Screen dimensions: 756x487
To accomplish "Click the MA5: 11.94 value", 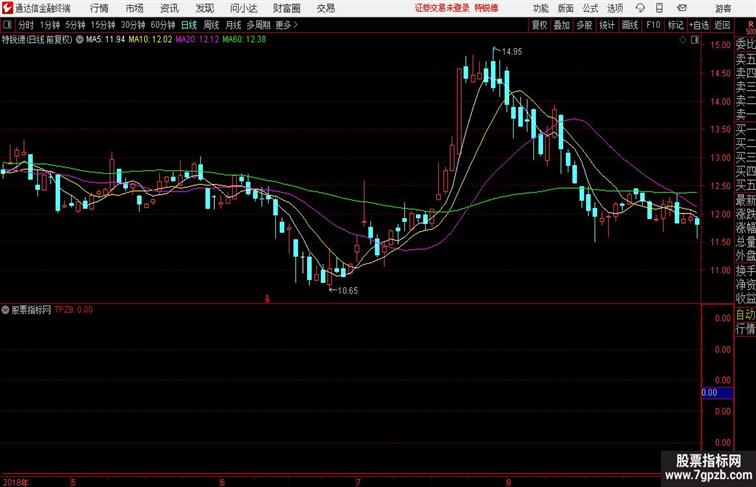I will coord(106,40).
